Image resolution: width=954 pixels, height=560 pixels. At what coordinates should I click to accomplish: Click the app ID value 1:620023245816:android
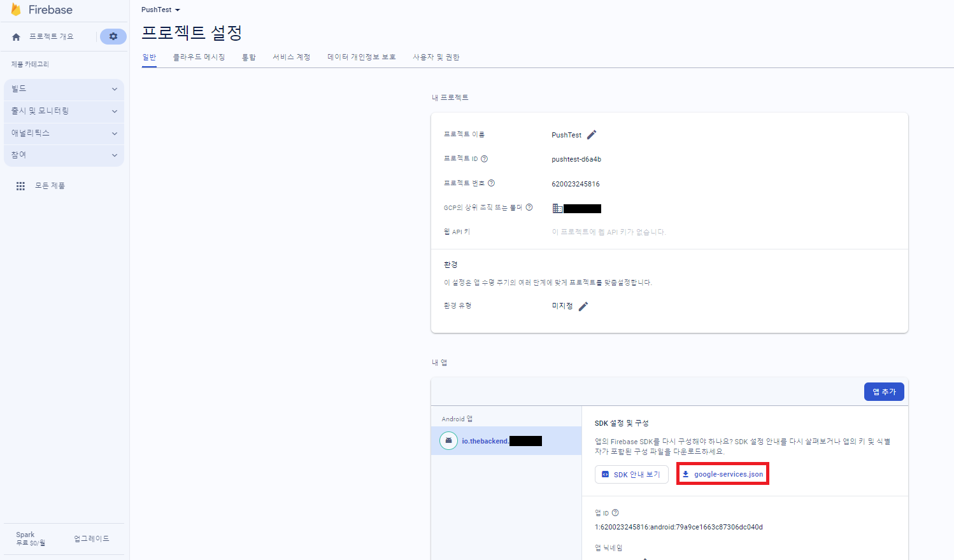679,527
